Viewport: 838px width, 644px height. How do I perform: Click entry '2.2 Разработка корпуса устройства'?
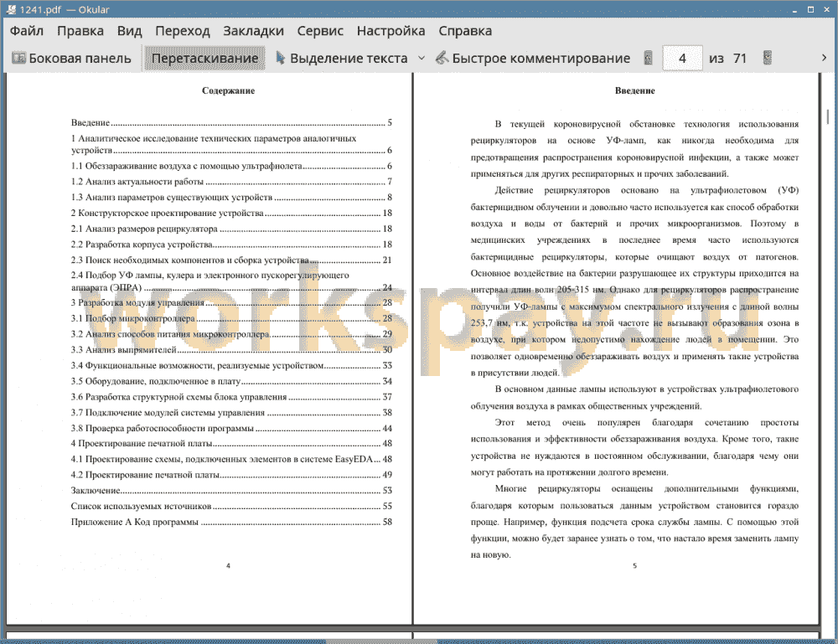coord(231,245)
